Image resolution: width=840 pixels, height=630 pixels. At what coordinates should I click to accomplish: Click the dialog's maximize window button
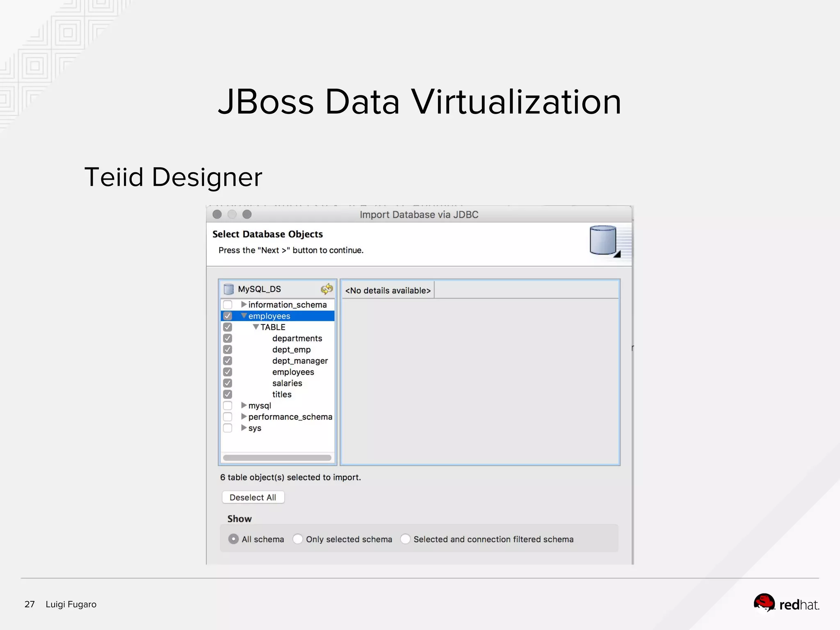[247, 214]
